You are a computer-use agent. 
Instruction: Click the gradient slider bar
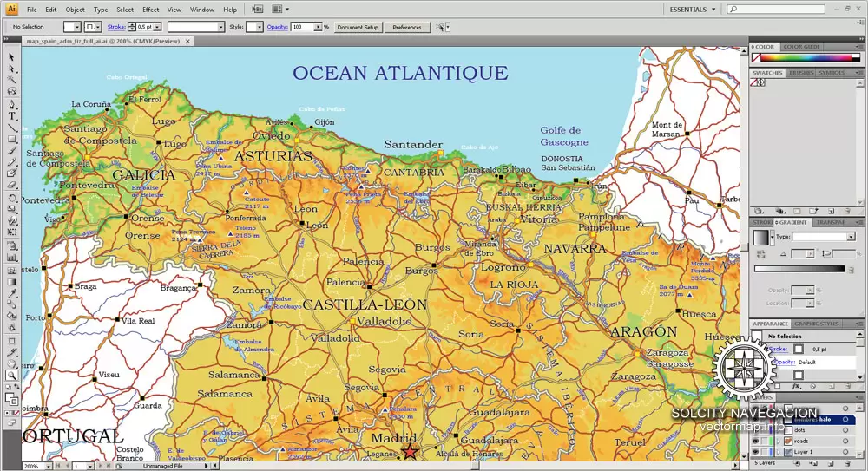799,269
